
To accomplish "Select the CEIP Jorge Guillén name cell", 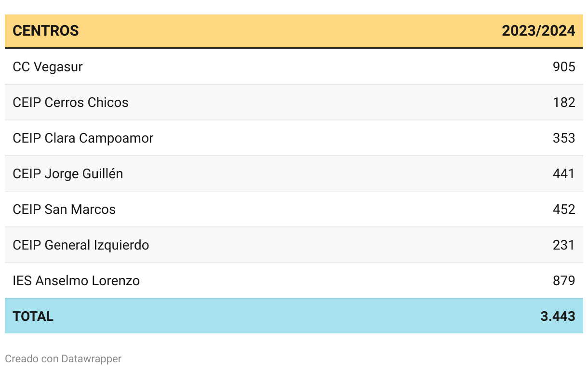I will [68, 173].
